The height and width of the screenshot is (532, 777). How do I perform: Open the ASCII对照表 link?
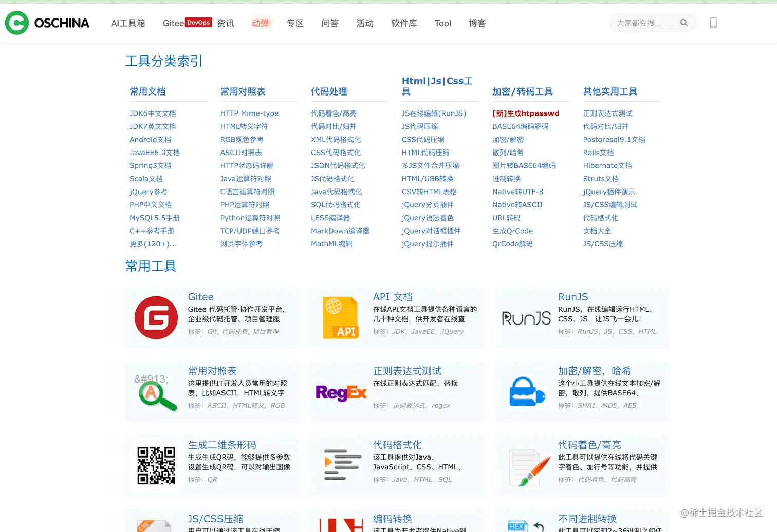[241, 153]
